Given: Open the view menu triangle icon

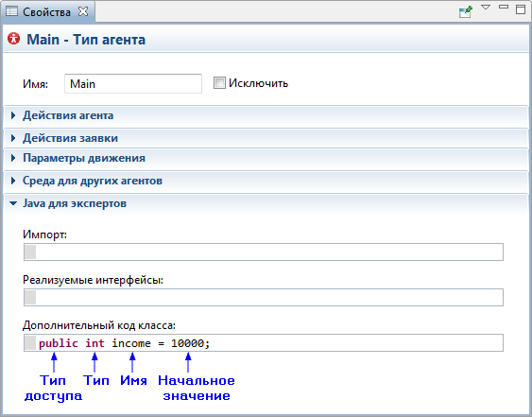Looking at the screenshot, I should (486, 8).
